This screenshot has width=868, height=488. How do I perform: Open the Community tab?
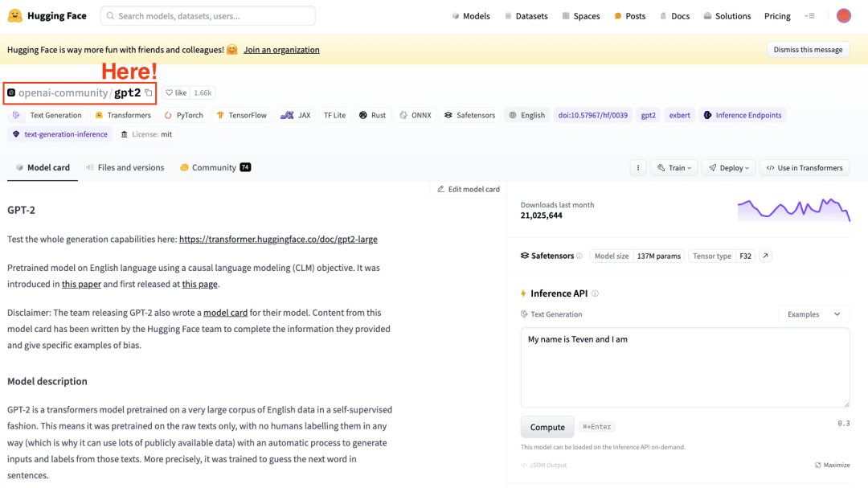pos(215,168)
